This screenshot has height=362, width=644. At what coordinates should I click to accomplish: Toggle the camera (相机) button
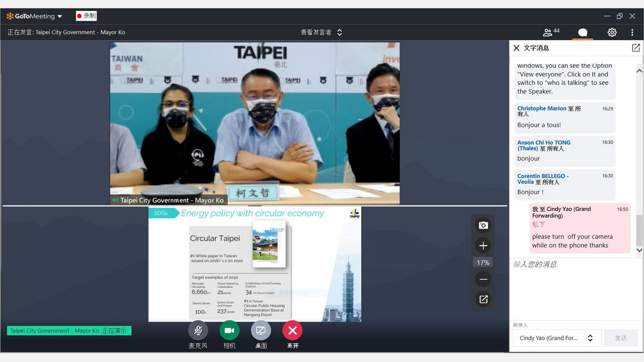click(x=229, y=330)
